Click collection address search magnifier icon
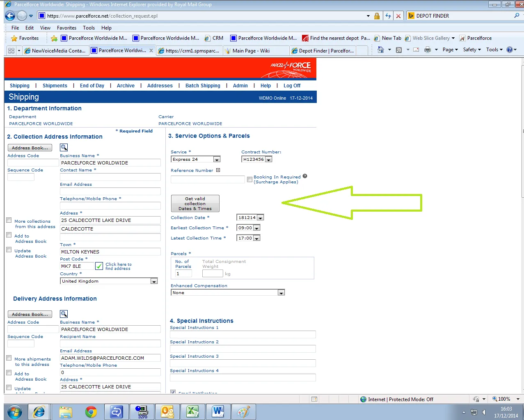524x420 pixels. pos(64,147)
